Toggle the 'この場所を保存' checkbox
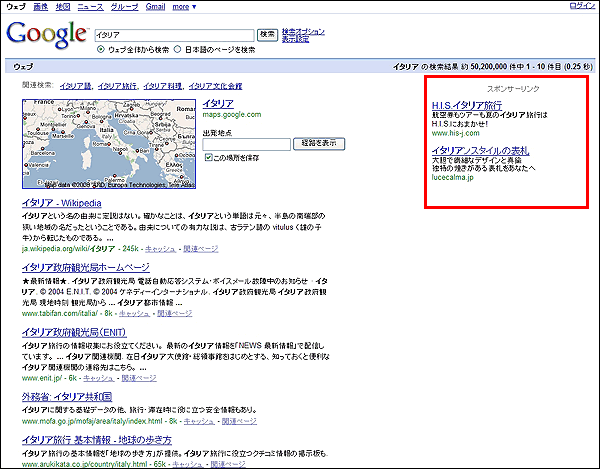Screen dimensions: 600x469 [208, 158]
